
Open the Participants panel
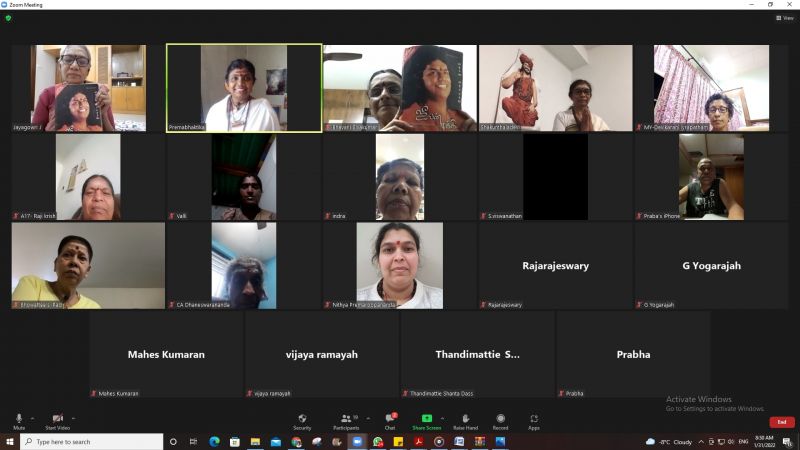346,421
